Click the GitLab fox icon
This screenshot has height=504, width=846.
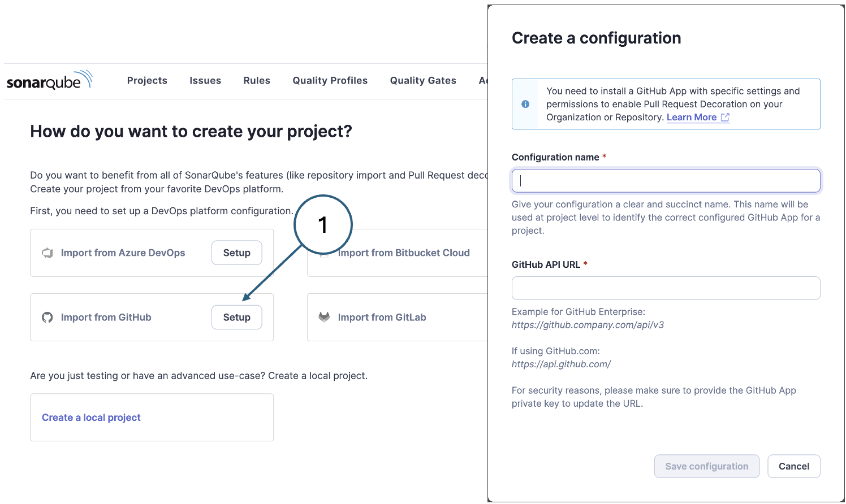(x=324, y=317)
